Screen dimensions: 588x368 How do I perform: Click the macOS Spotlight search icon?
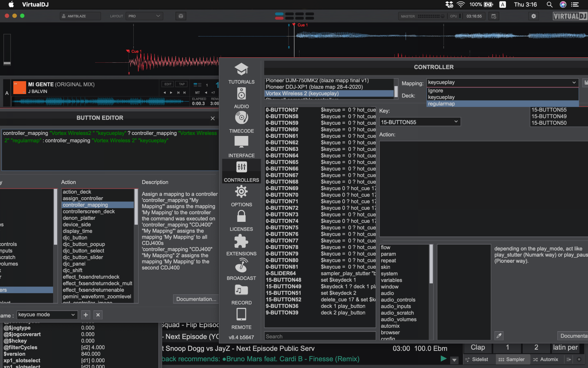tap(549, 4)
